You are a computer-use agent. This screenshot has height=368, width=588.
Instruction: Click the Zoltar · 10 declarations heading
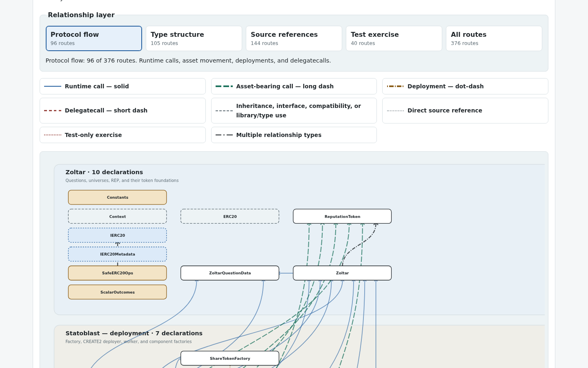[104, 172]
